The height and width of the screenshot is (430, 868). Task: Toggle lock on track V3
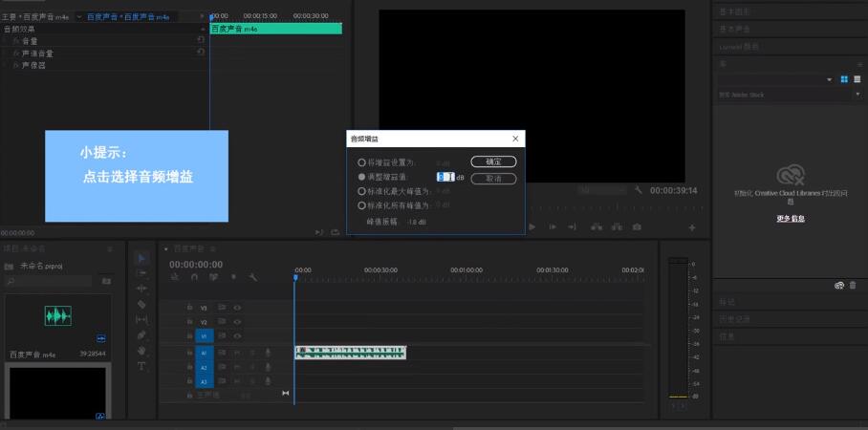[189, 307]
